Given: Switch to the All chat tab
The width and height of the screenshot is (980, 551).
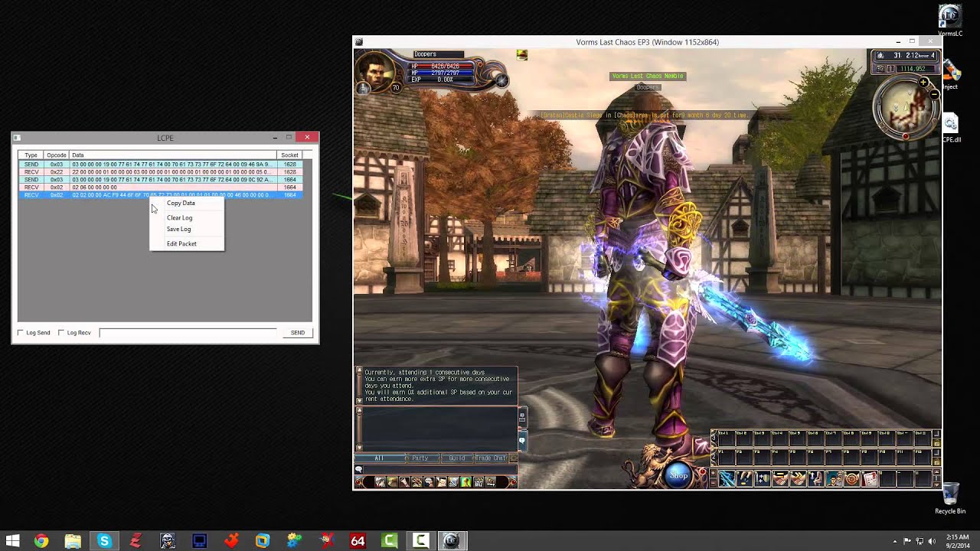Looking at the screenshot, I should point(380,458).
